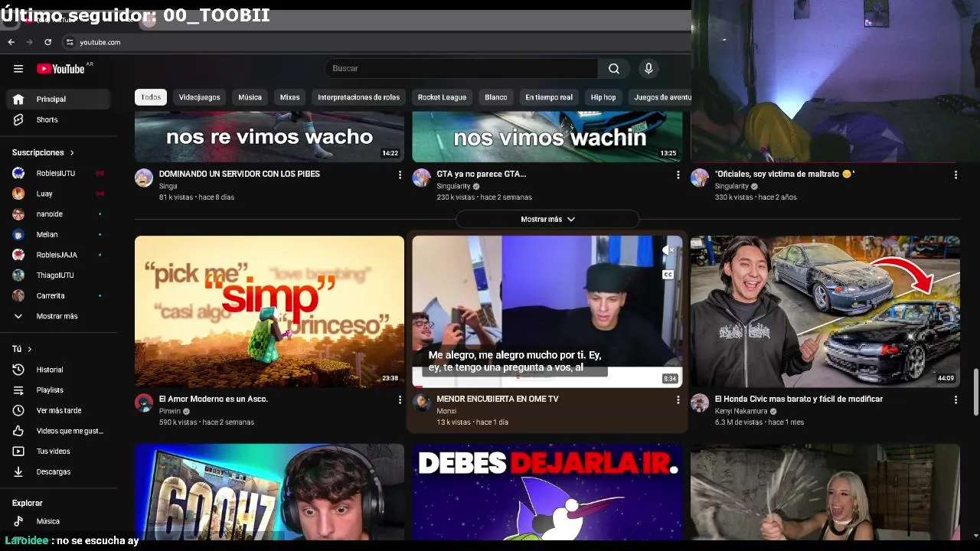The image size is (980, 551).
Task: Toggle mute on the preview video
Action: 668,250
